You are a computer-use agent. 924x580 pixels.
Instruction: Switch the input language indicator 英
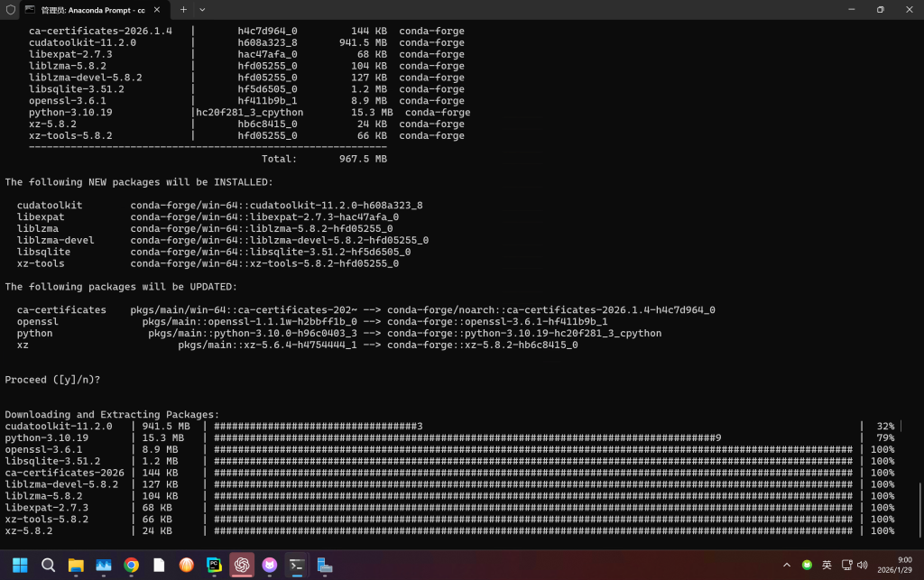pos(827,566)
